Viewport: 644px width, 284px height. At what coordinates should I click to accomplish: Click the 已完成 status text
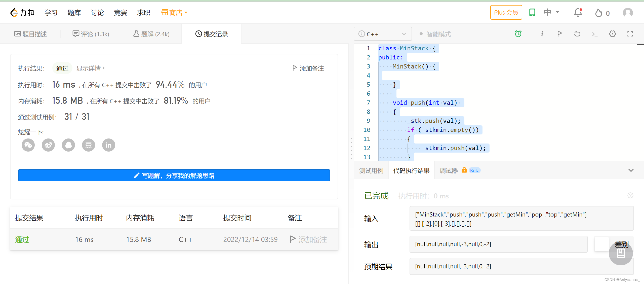[376, 196]
